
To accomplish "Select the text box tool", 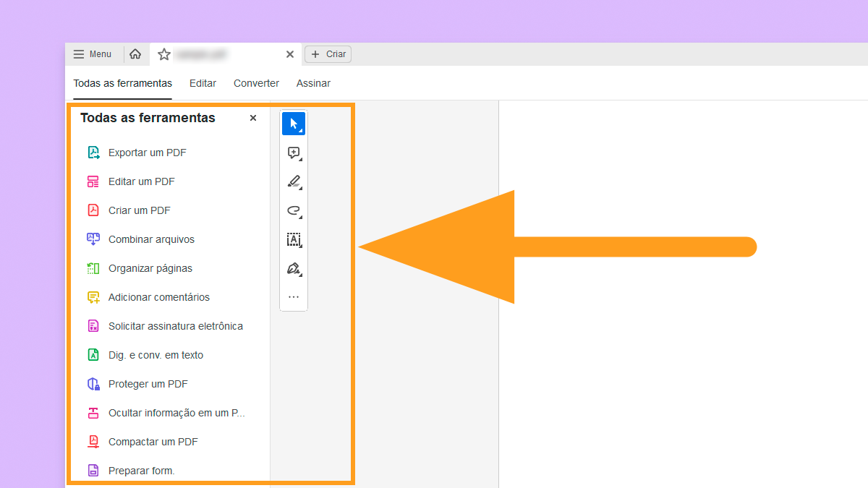I will pyautogui.click(x=294, y=239).
